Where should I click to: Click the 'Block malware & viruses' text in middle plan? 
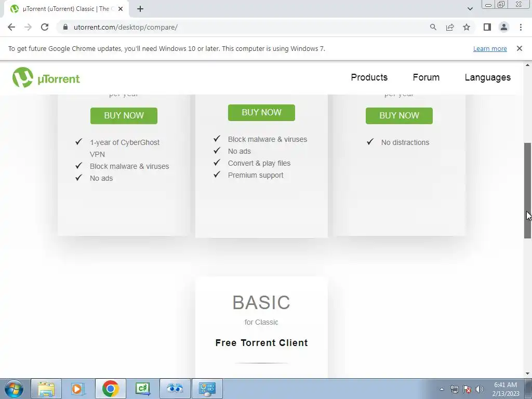[268, 139]
